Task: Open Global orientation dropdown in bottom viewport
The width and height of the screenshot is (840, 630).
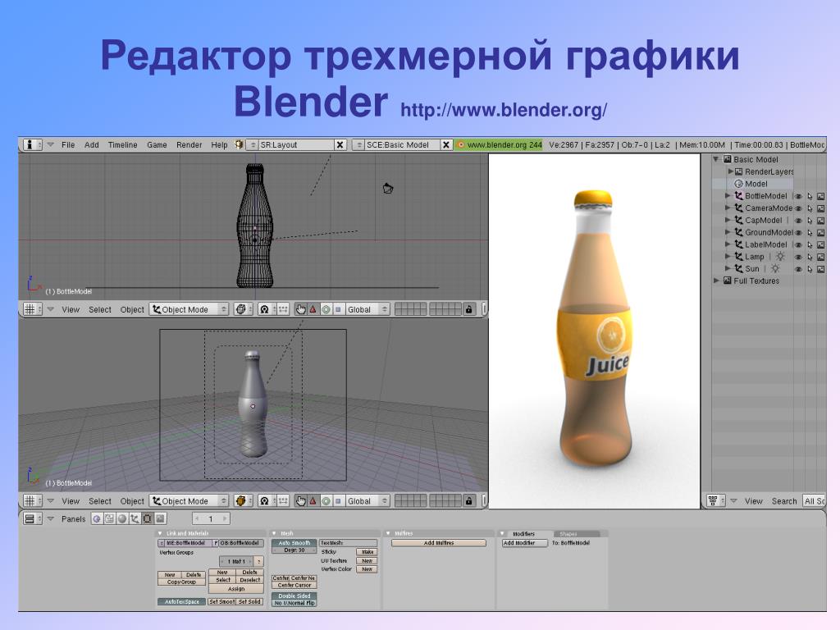Action: 367,501
